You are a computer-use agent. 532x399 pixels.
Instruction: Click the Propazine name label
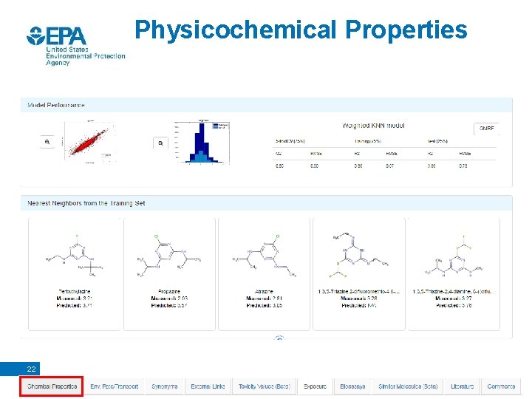169,291
